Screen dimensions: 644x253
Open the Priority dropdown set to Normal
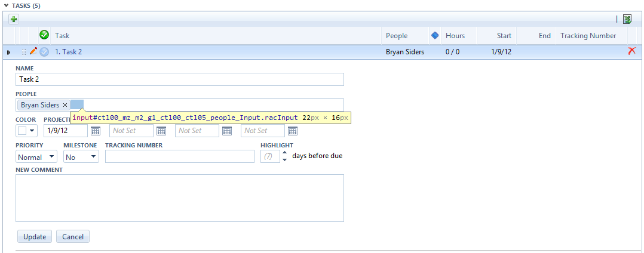(36, 157)
